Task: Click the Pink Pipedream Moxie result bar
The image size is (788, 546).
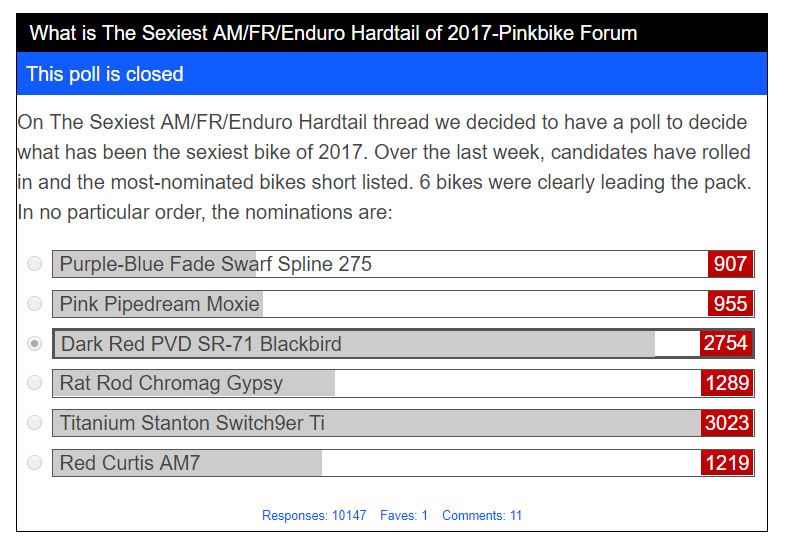Action: click(380, 304)
